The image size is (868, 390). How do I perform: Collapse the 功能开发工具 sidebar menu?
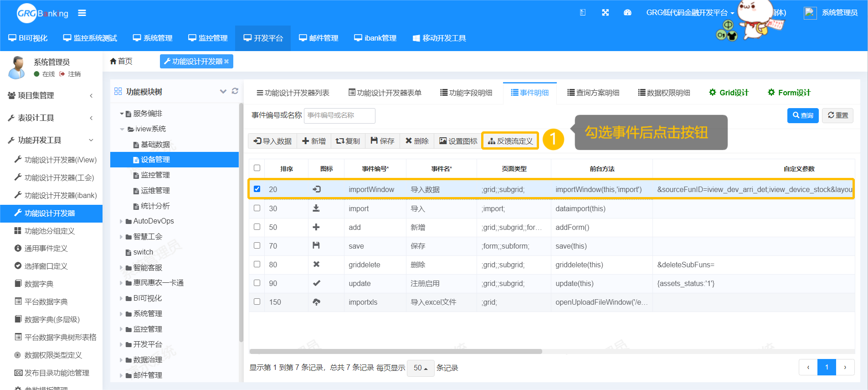pos(51,140)
